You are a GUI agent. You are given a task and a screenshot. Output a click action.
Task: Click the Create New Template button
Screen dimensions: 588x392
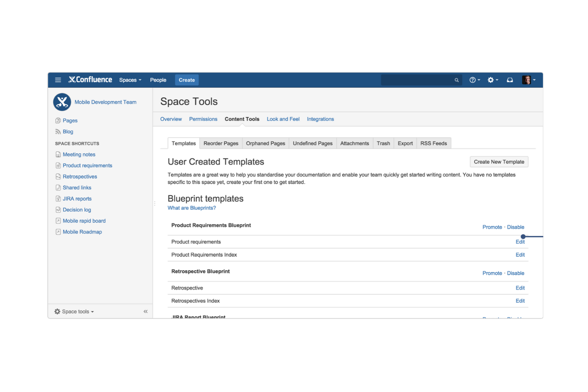pyautogui.click(x=499, y=162)
